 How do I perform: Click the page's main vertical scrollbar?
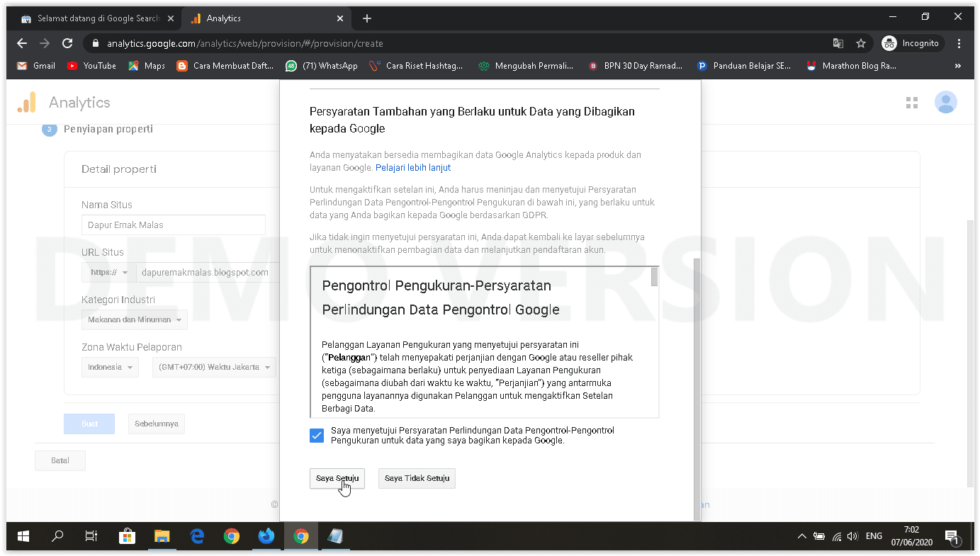coord(970,354)
